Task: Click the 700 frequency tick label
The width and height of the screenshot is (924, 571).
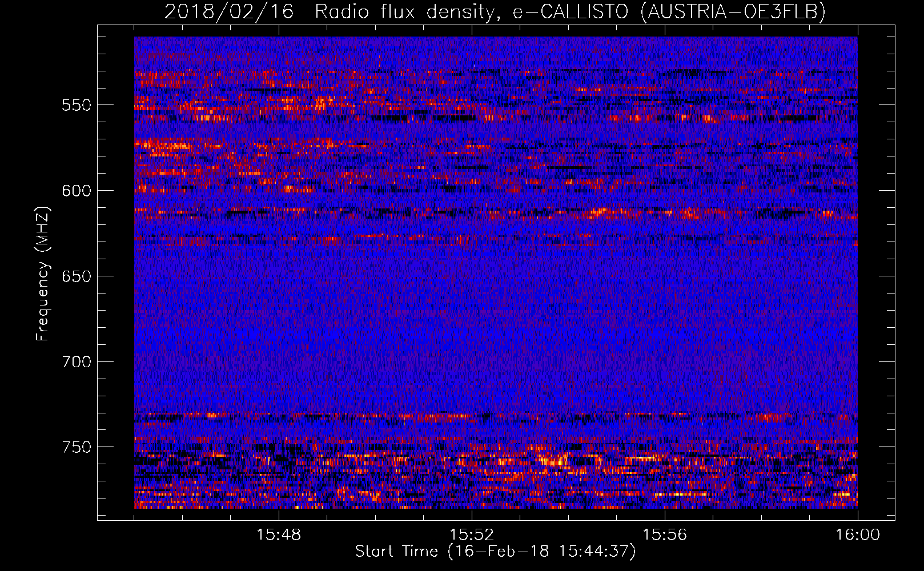Action: [x=77, y=362]
